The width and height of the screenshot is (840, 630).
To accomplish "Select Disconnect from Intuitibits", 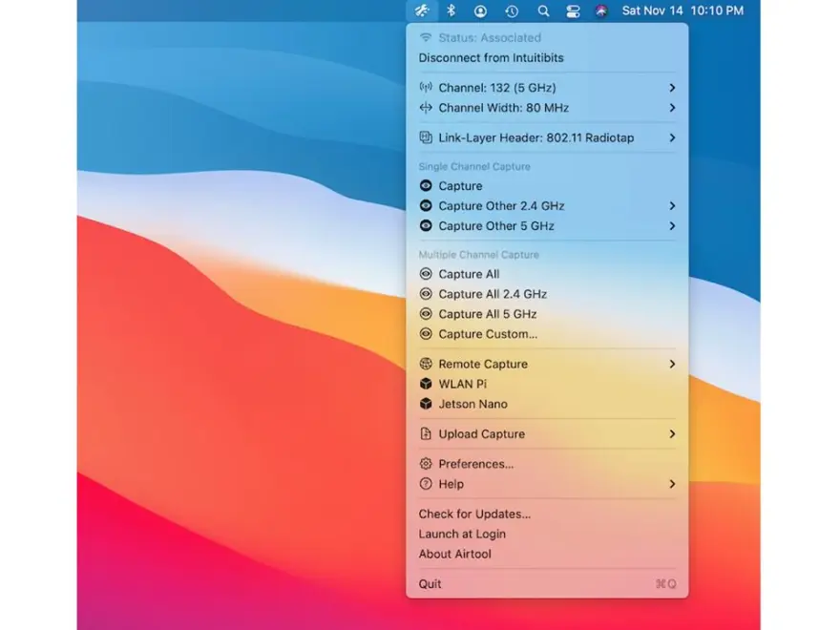I will click(547, 58).
